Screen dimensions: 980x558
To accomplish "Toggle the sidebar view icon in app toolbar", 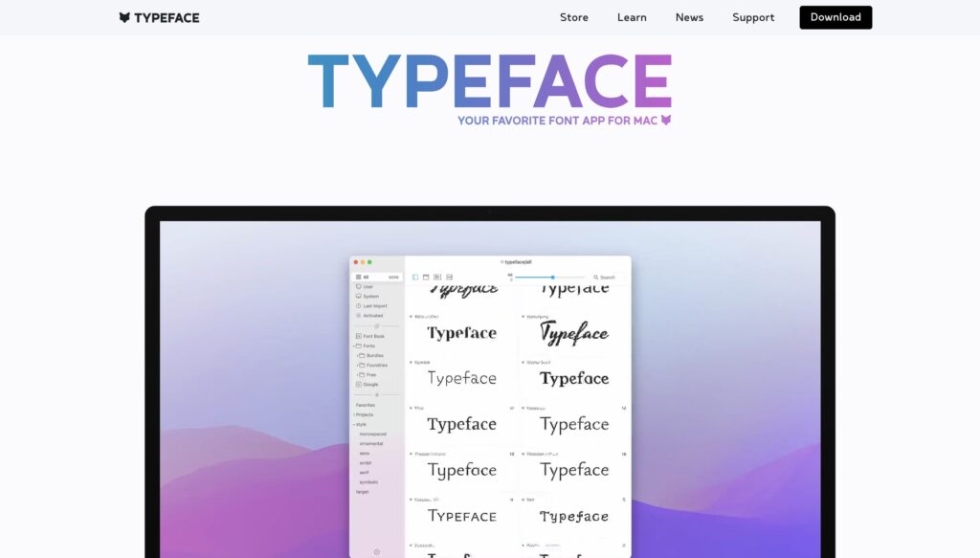I will pos(415,277).
